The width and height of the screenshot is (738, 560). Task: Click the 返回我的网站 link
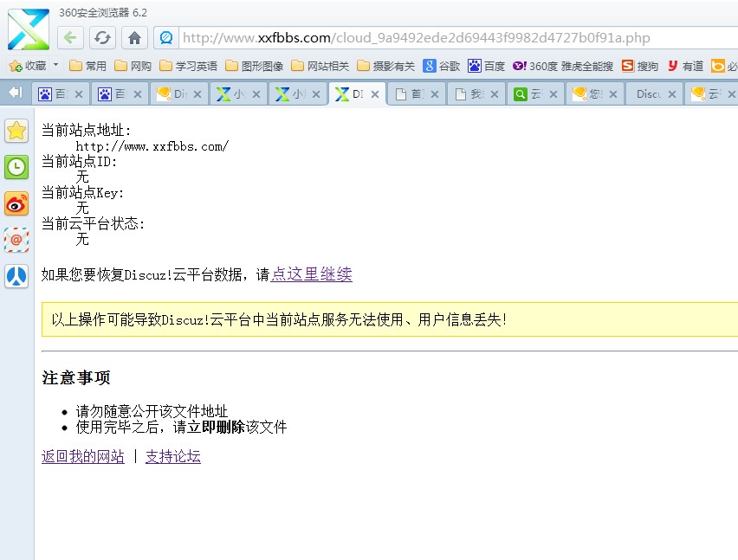[x=83, y=456]
